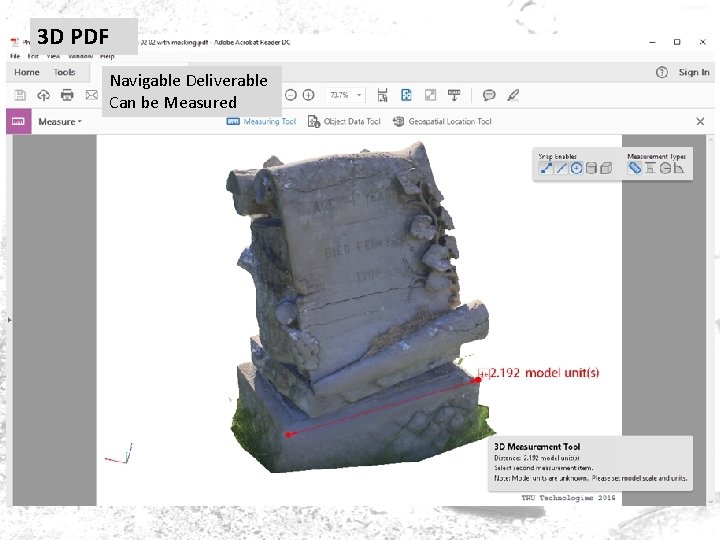Open the Help menu
This screenshot has width=720, height=540.
[107, 56]
